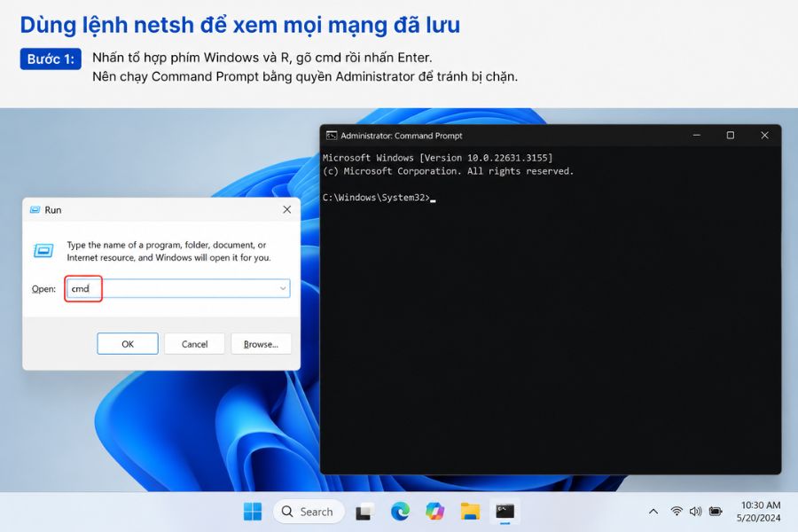The image size is (798, 532).
Task: Click the Administrator: Command Prompt title text
Action: [401, 136]
